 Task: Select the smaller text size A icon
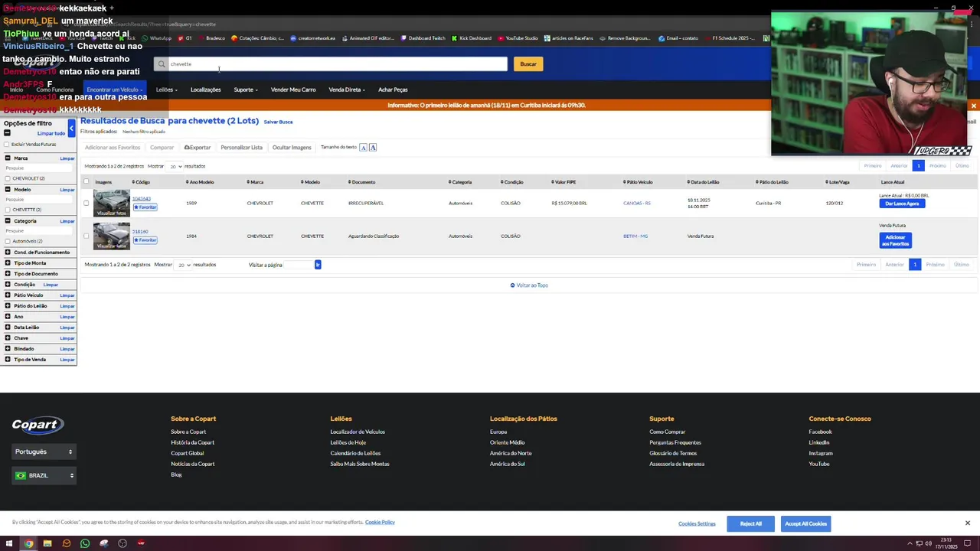363,148
